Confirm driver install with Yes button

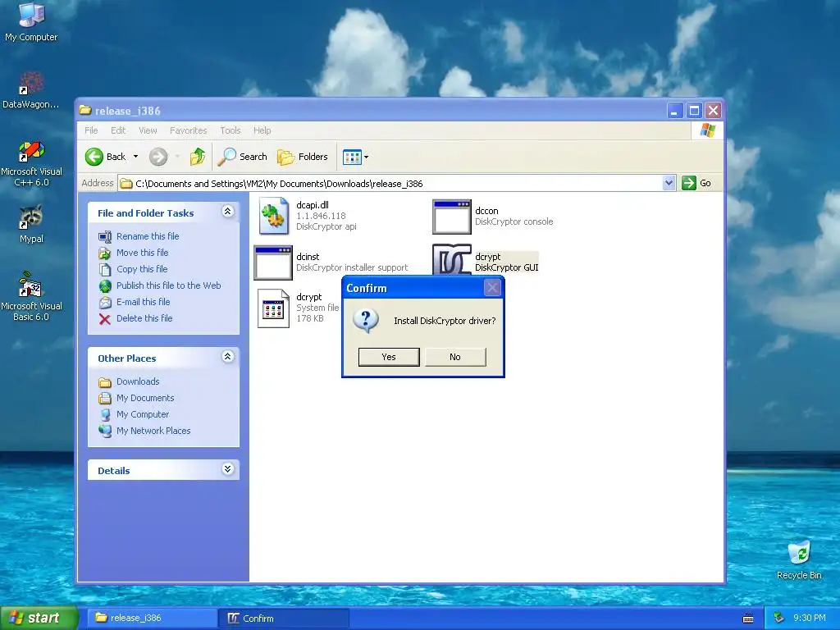click(388, 357)
